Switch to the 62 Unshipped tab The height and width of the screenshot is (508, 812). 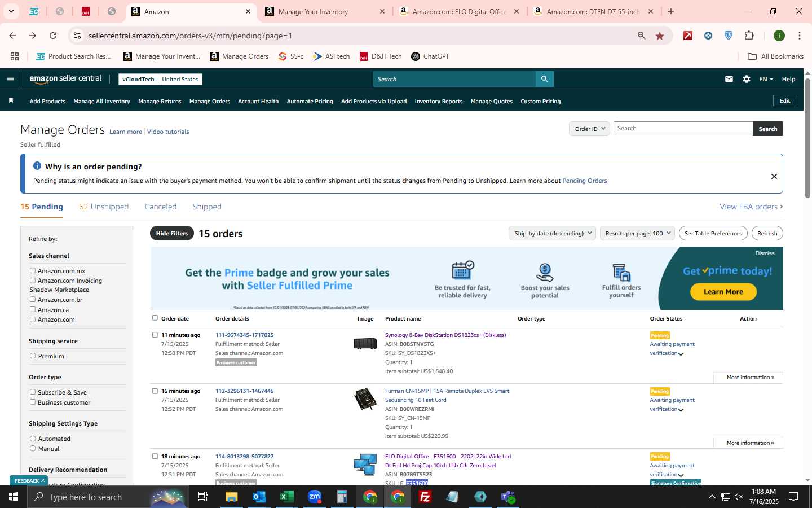coord(104,207)
